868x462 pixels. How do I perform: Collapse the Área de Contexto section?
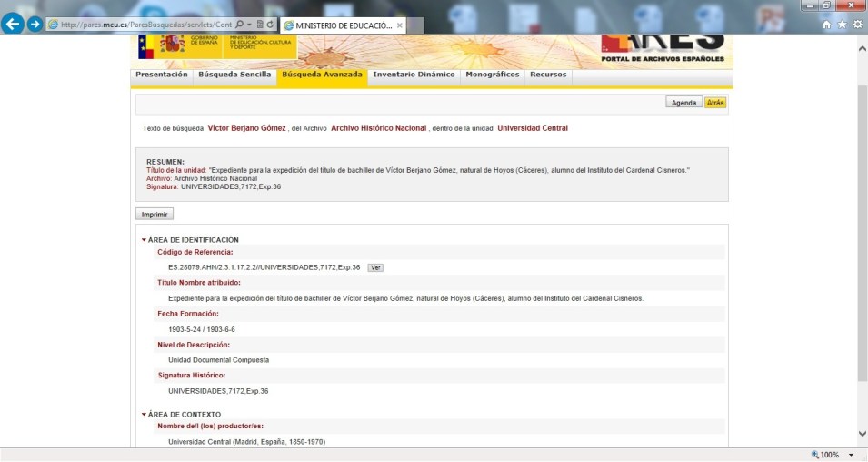coord(144,415)
